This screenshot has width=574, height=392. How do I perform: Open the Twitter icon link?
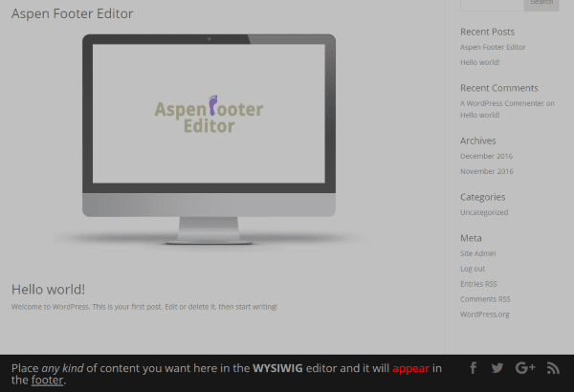(x=497, y=368)
